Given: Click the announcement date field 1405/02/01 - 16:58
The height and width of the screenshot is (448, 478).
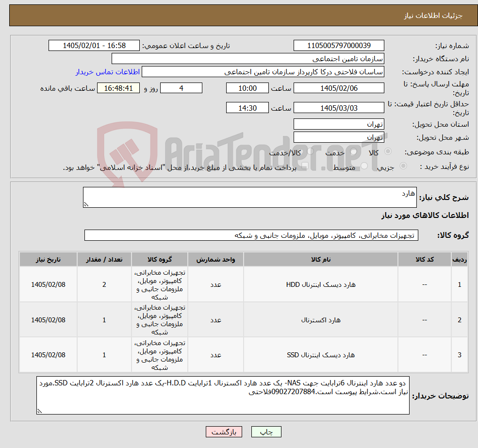Looking at the screenshot, I should 94,46.
